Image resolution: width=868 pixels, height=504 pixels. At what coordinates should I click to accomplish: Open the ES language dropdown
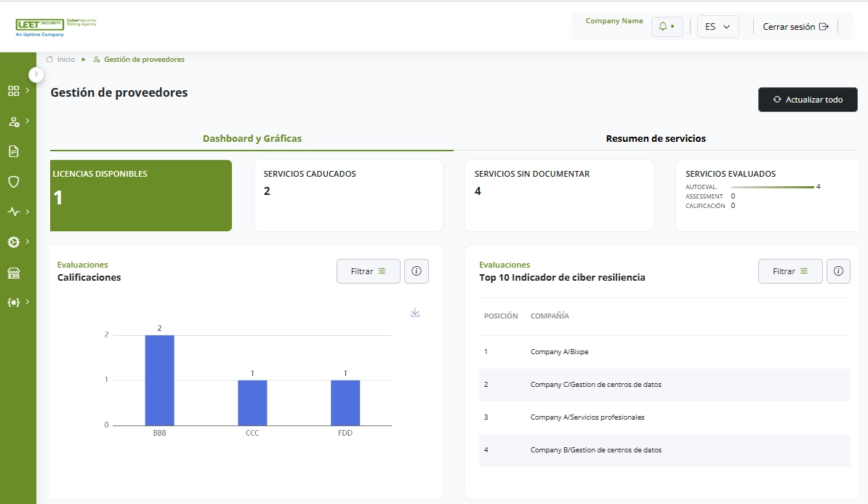pos(718,27)
